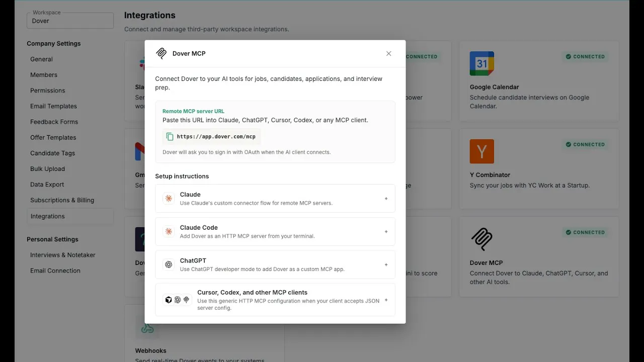The height and width of the screenshot is (362, 644).
Task: Click the Dover clip icon in MCP clients row
Action: tap(186, 300)
